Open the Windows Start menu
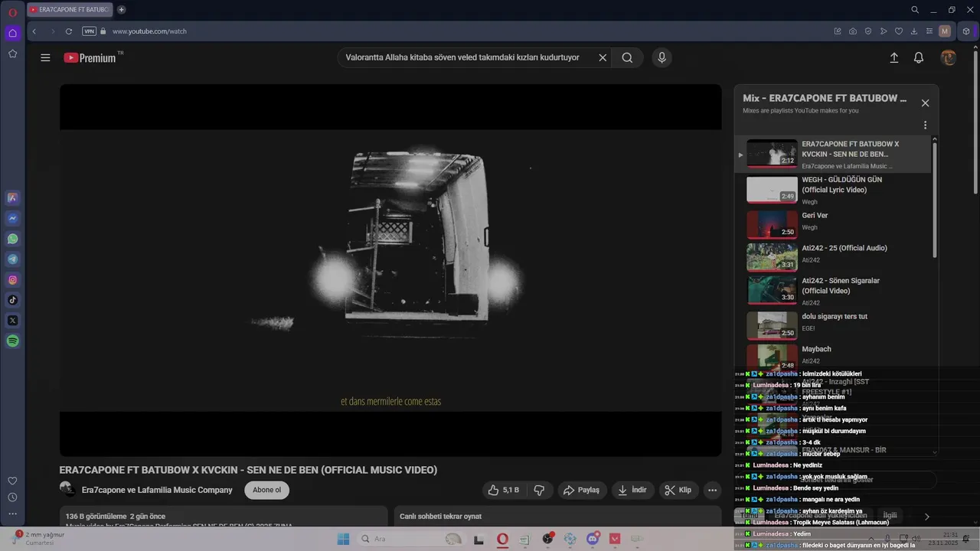Image resolution: width=980 pixels, height=551 pixels. pyautogui.click(x=342, y=539)
